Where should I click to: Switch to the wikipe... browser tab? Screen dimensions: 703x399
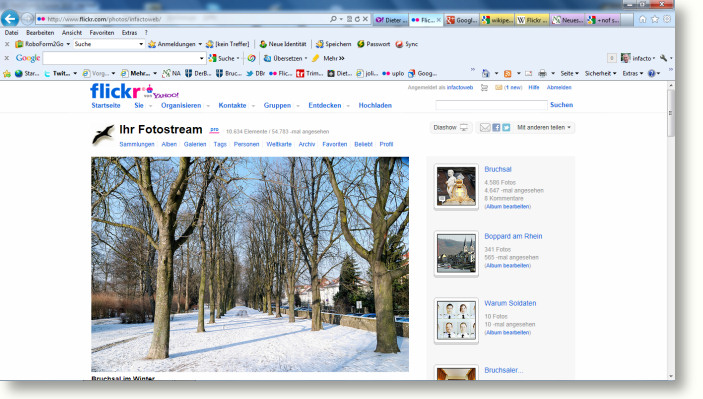[497, 20]
